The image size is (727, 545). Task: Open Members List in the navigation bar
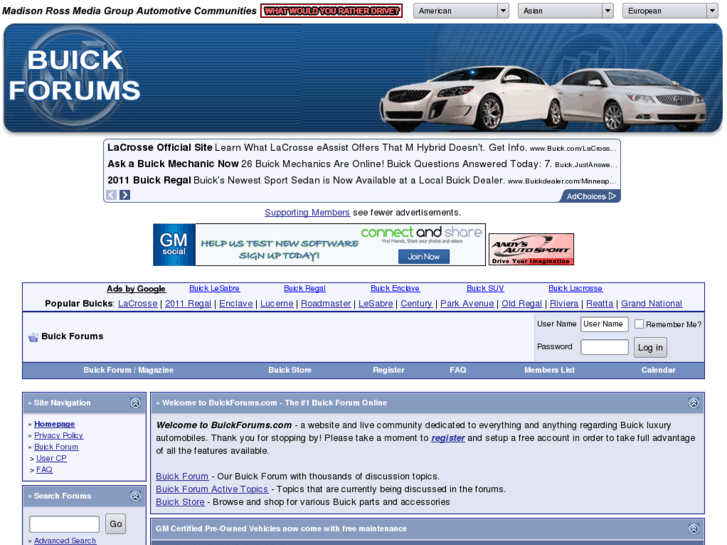tap(549, 370)
